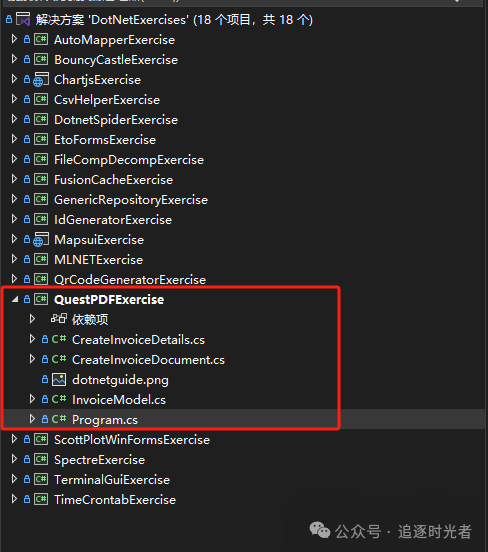
Task: Select the GenericRepositoryExercise project
Action: point(131,200)
